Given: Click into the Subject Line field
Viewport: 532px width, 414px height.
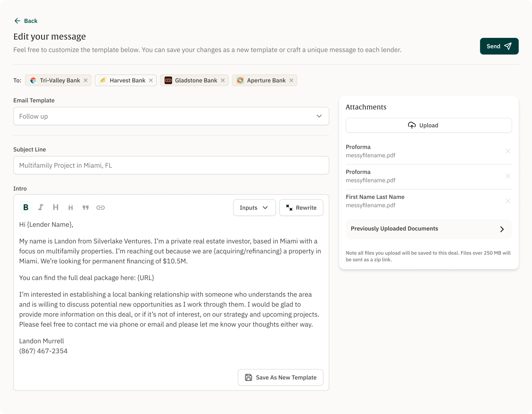Looking at the screenshot, I should pos(171,165).
